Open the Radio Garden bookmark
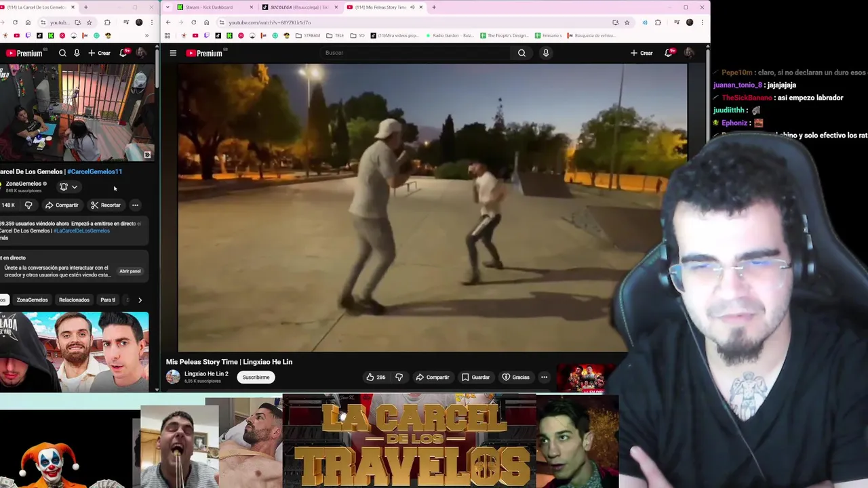 [x=450, y=35]
